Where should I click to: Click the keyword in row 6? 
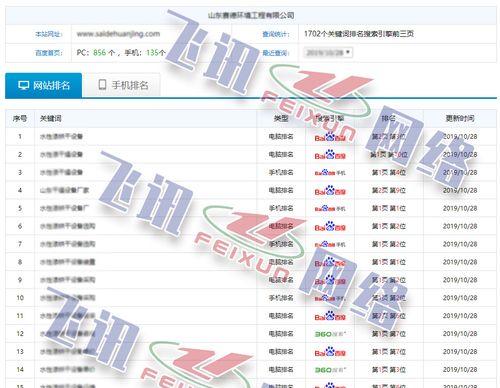68,226
